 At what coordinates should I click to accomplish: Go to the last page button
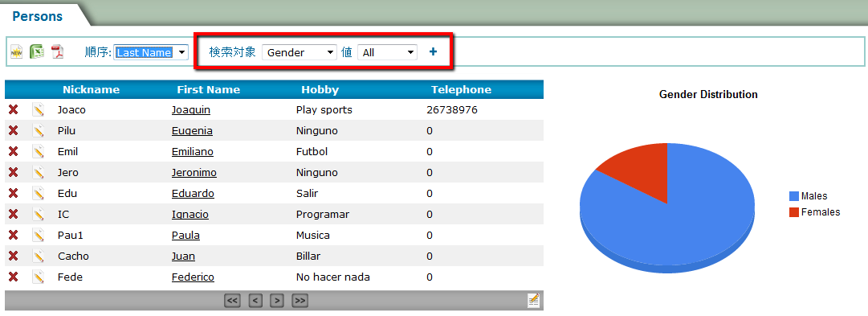(x=300, y=301)
